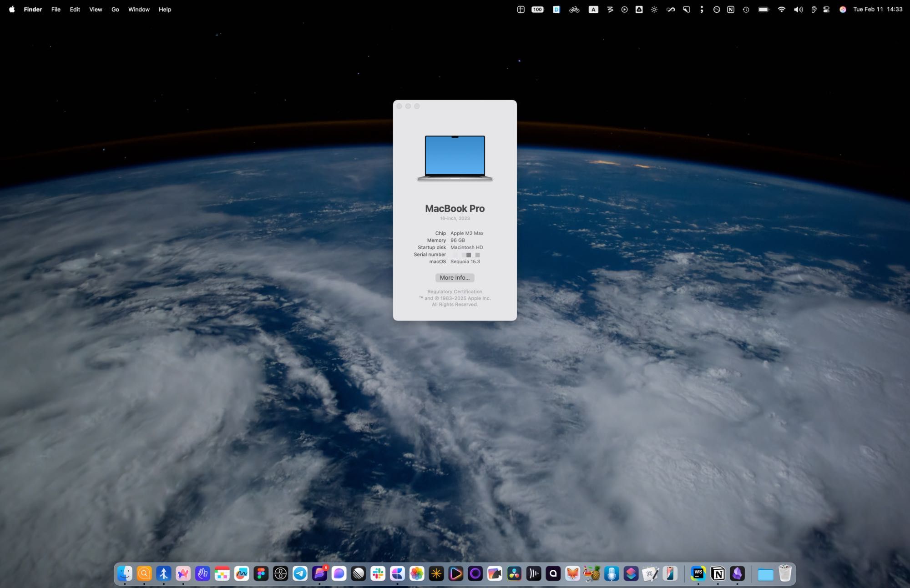Click the play circle icon in menu bar
This screenshot has height=588, width=910.
(624, 9)
